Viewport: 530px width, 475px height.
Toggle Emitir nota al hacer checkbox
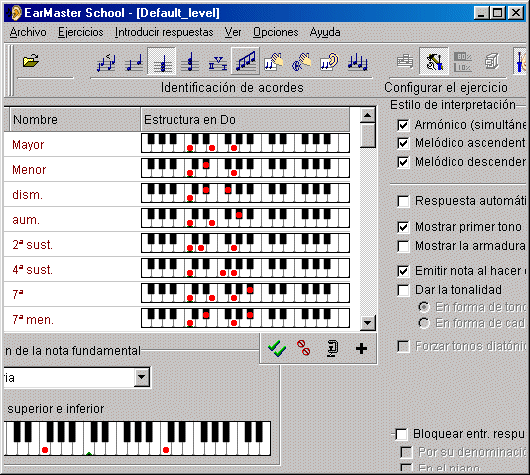point(403,271)
